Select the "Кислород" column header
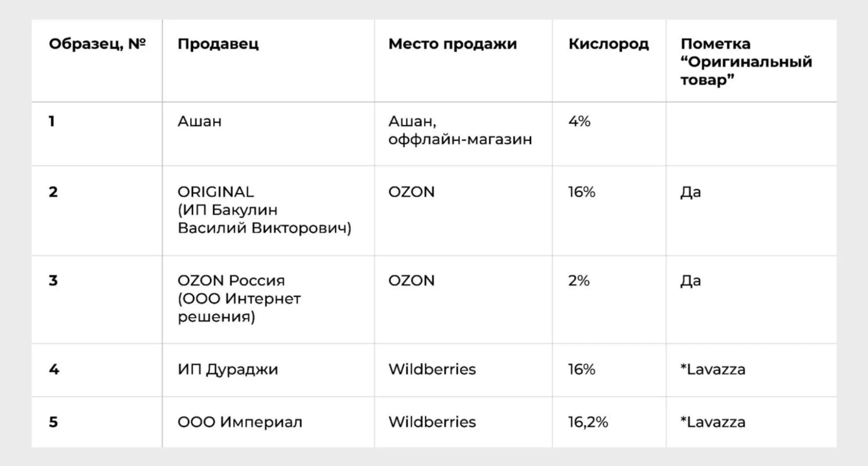The height and width of the screenshot is (466, 868). [x=608, y=45]
